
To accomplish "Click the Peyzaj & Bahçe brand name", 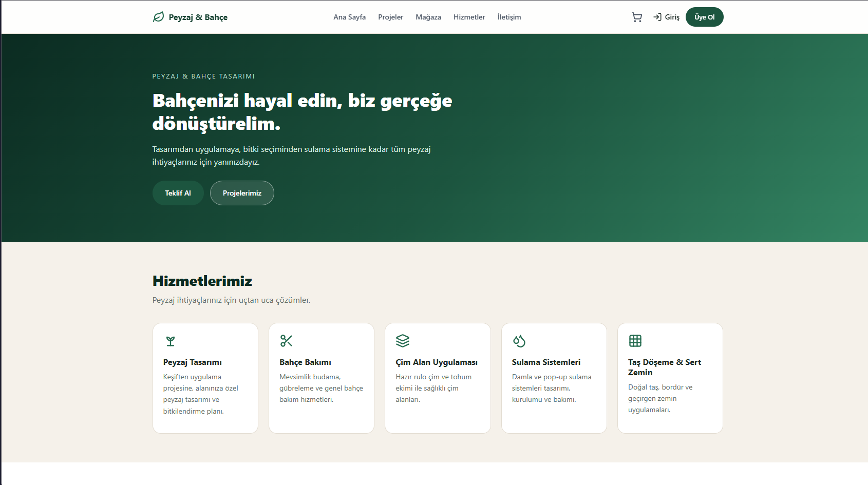I will click(198, 17).
